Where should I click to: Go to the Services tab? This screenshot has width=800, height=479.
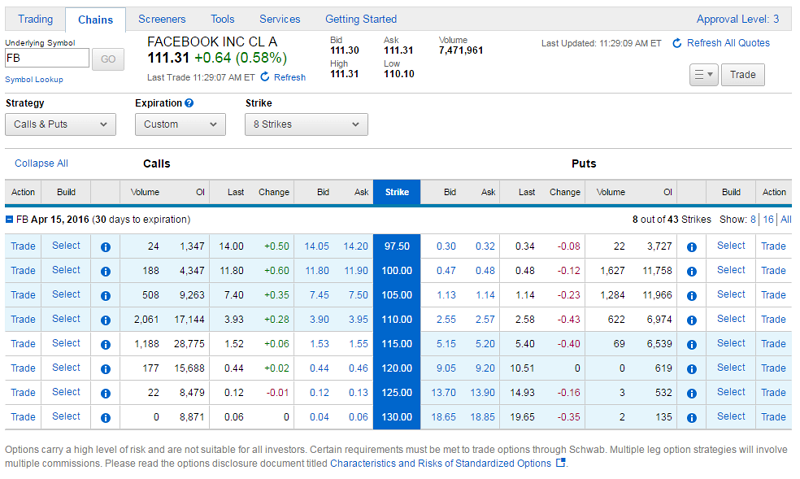[x=280, y=19]
